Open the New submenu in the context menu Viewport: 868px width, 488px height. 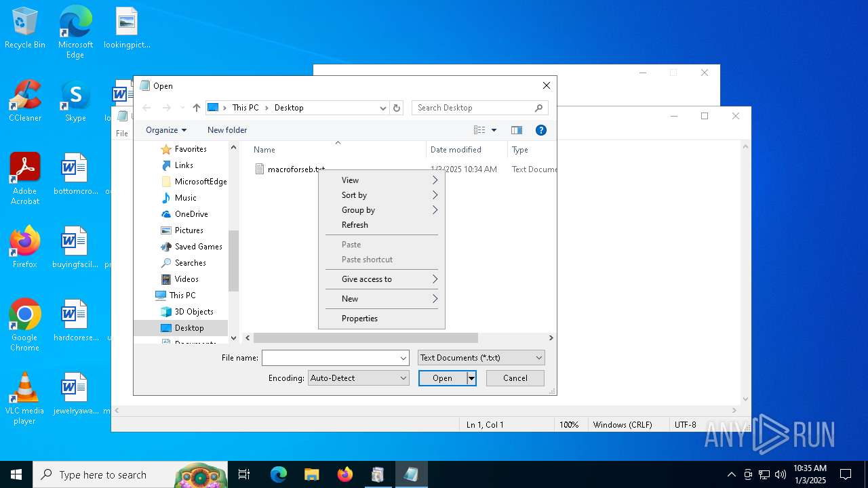382,299
